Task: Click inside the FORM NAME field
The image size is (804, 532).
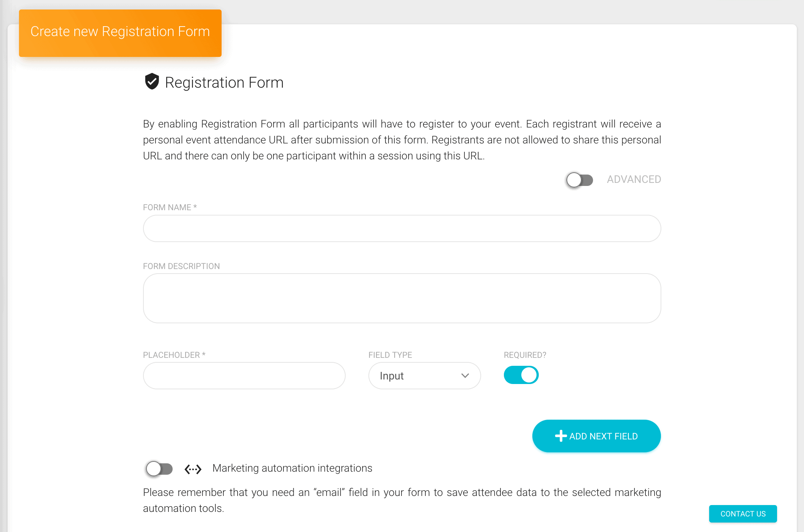Action: [x=401, y=228]
